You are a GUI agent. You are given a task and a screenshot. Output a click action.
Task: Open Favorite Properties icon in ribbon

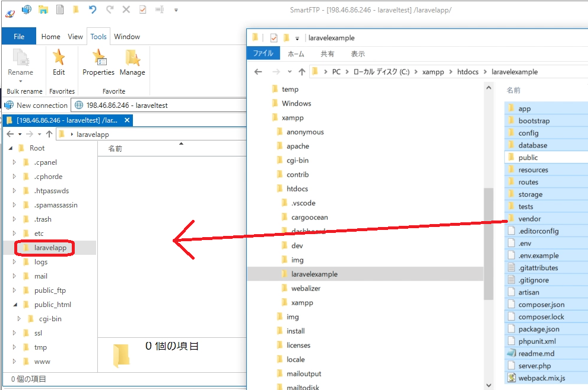[x=99, y=57]
